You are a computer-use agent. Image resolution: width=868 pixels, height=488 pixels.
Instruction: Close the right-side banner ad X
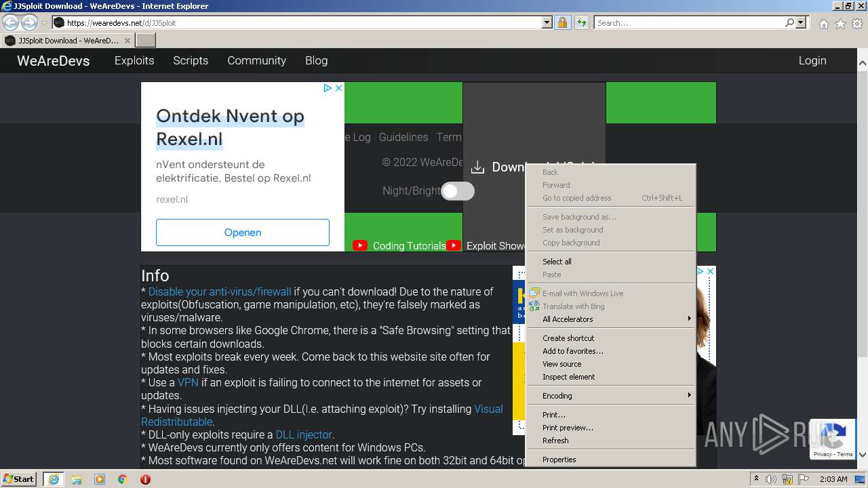(710, 271)
